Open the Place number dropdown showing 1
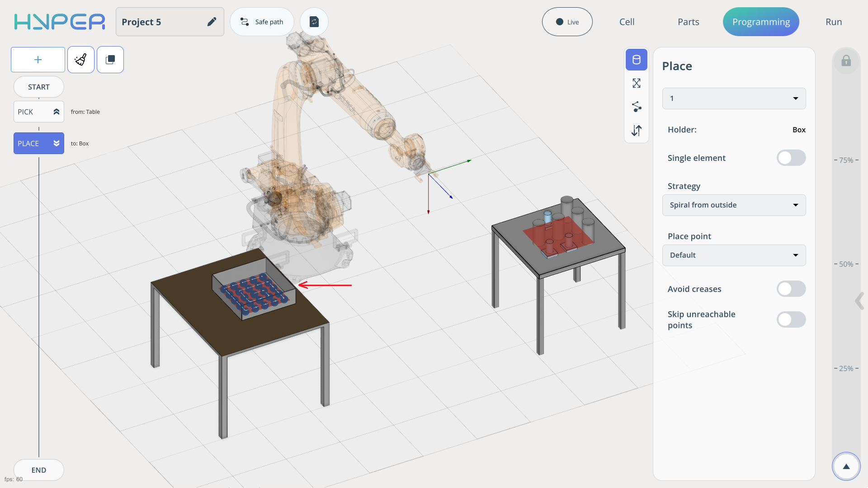 coord(734,99)
